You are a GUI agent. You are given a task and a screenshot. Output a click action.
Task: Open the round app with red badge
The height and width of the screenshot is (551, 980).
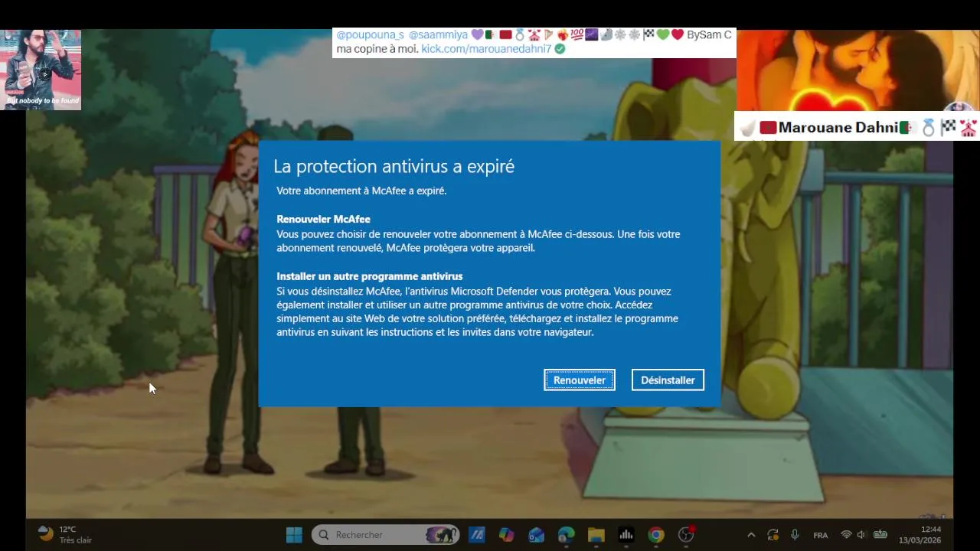pyautogui.click(x=686, y=535)
